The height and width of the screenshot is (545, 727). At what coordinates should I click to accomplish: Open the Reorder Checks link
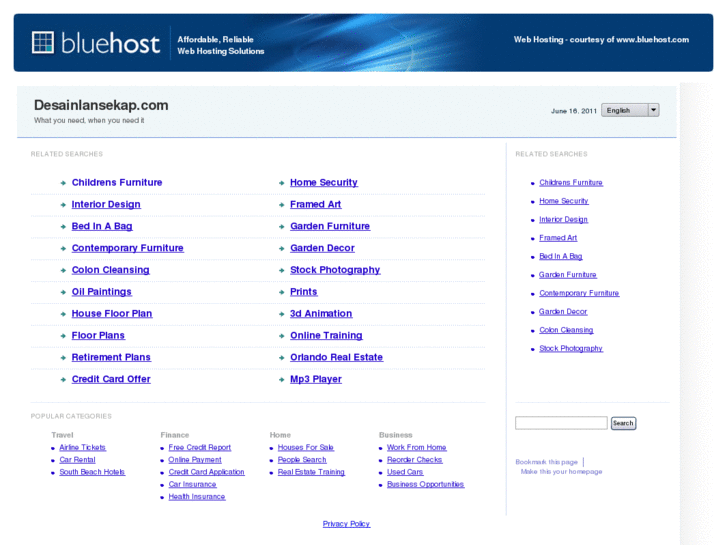tap(415, 460)
